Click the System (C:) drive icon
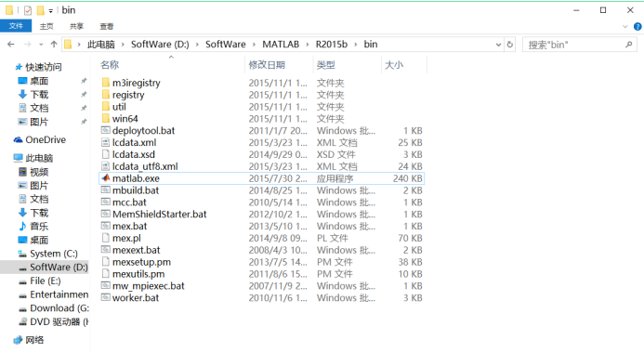 (x=22, y=254)
